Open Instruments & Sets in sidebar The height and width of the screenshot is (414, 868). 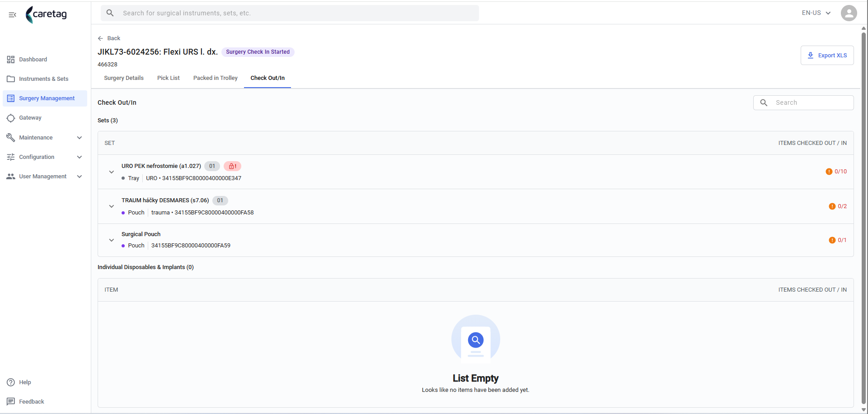(x=45, y=79)
